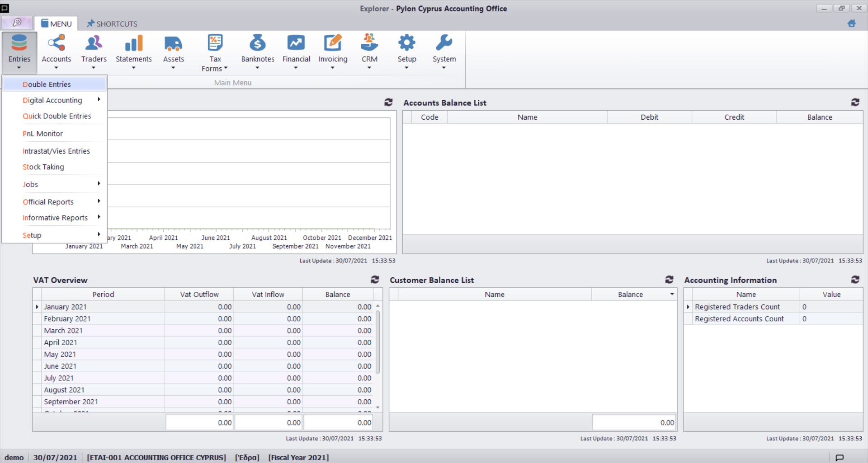868x463 pixels.
Task: Click the Assets truck icon
Action: [173, 44]
